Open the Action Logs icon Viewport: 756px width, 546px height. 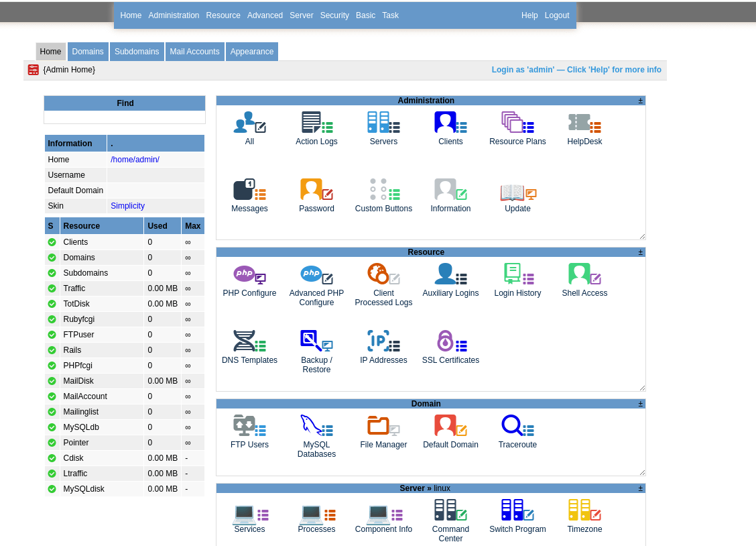point(316,123)
